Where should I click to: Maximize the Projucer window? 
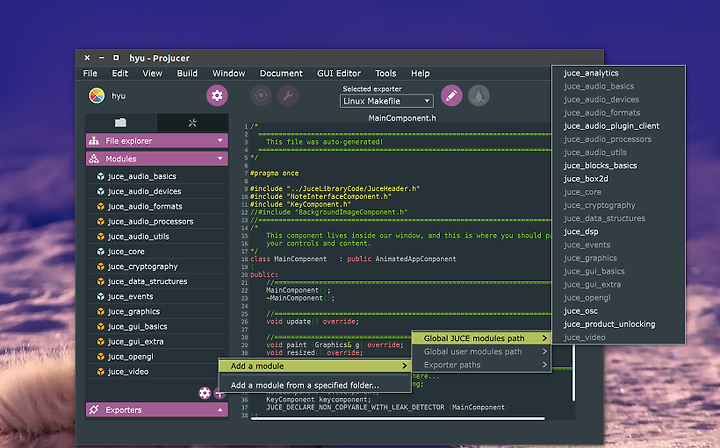116,57
